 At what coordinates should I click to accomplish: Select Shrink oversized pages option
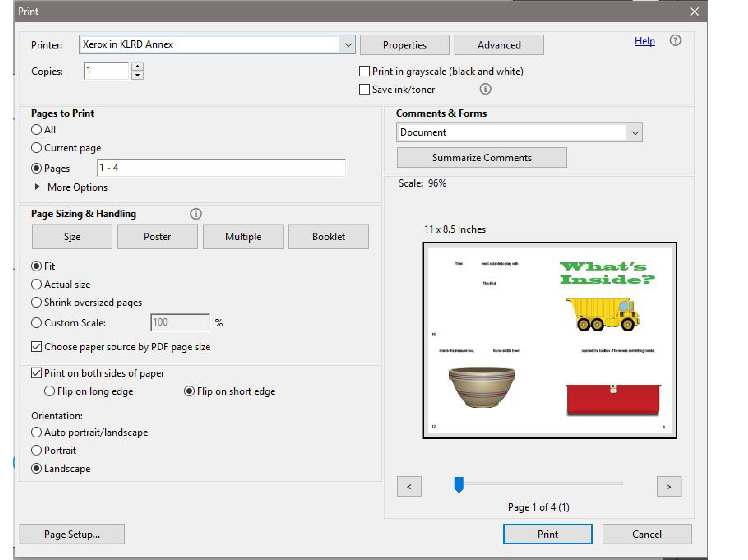(36, 302)
